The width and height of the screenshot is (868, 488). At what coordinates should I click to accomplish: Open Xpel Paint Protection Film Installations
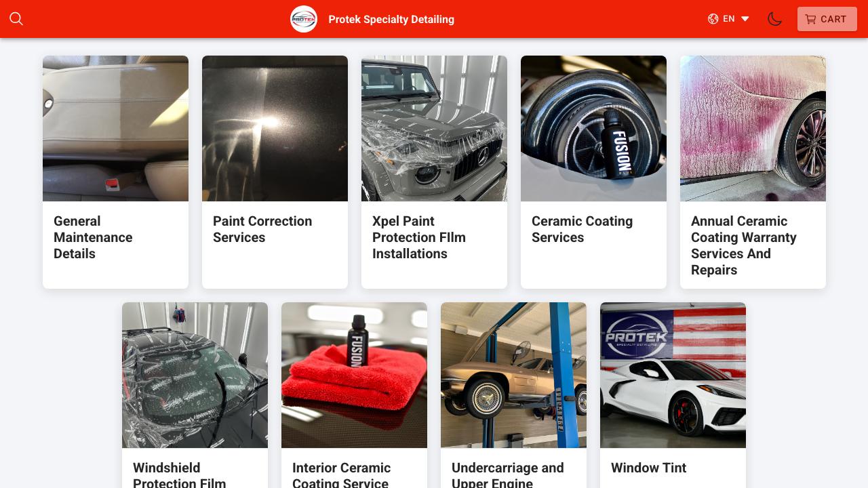419,237
